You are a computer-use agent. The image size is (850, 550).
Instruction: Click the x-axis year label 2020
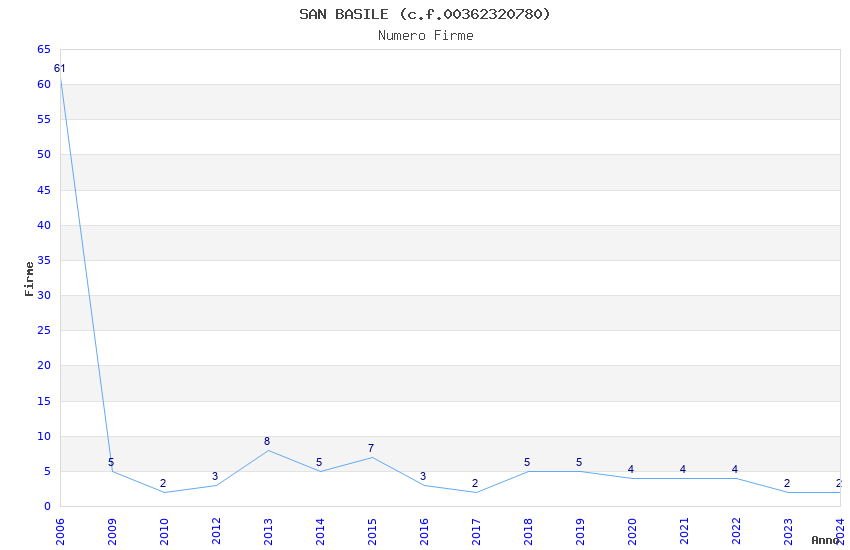tap(633, 532)
